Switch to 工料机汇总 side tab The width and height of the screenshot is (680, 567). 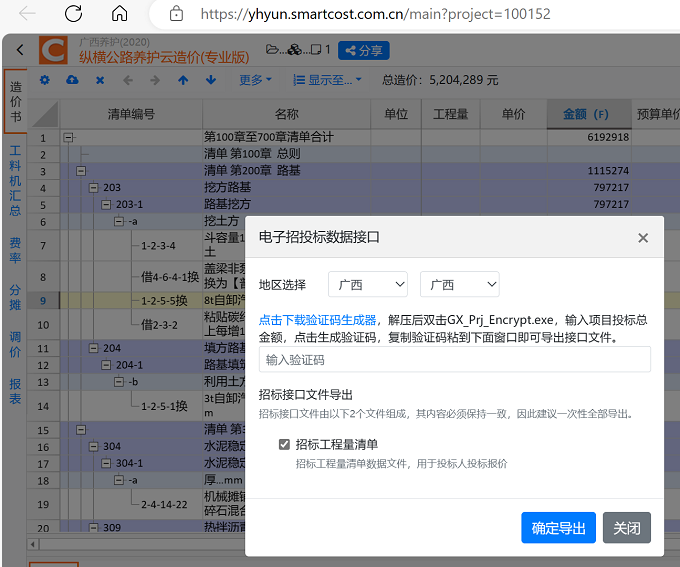point(15,180)
